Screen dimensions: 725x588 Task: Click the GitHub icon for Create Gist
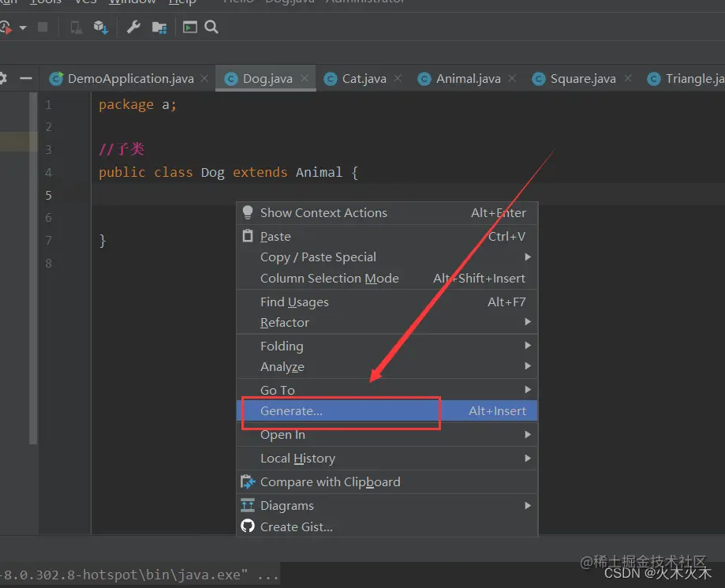pyautogui.click(x=248, y=526)
